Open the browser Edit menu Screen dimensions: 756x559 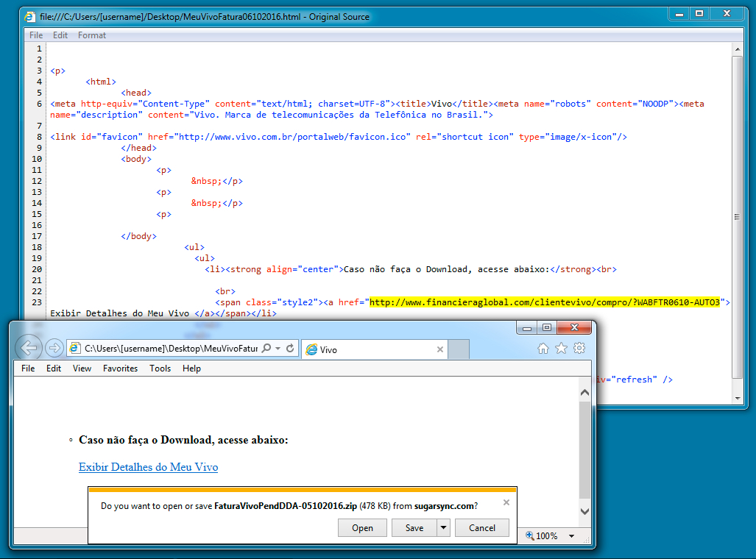[54, 368]
